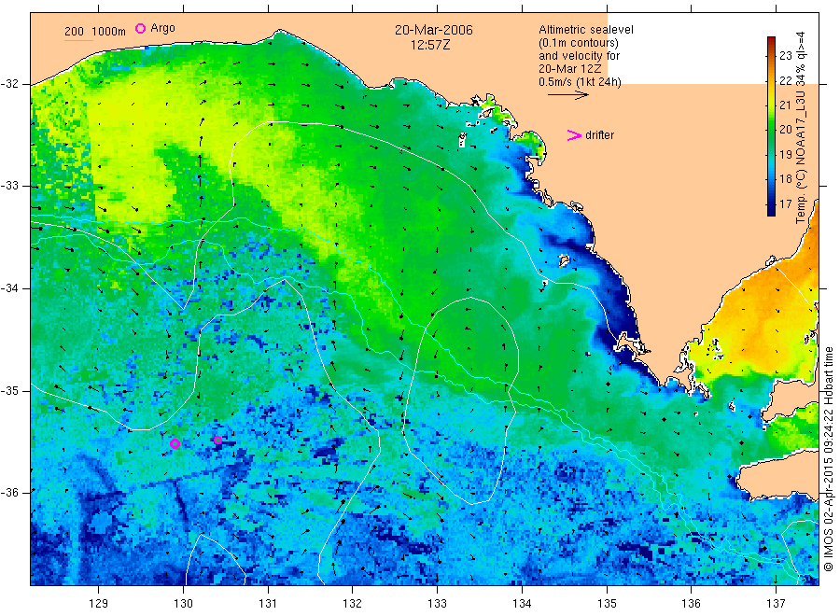Click the '(0.1m contours)' text
840x616 pixels.
click(x=579, y=43)
